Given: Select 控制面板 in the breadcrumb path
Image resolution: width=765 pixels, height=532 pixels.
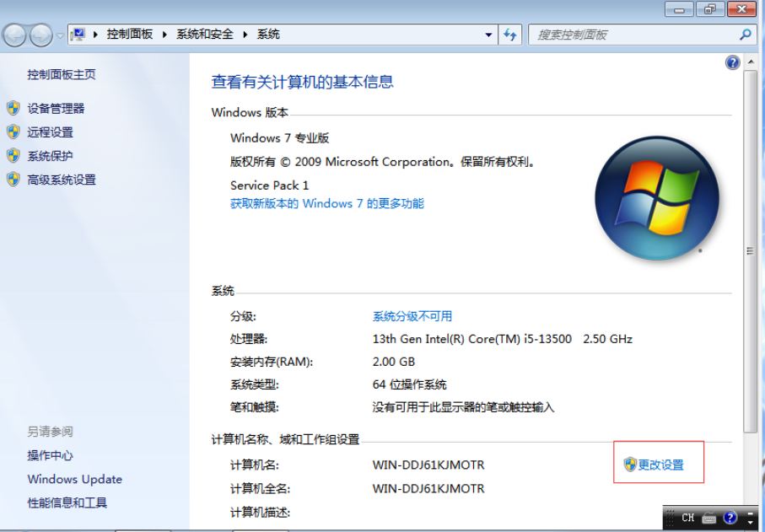Looking at the screenshot, I should pyautogui.click(x=130, y=35).
